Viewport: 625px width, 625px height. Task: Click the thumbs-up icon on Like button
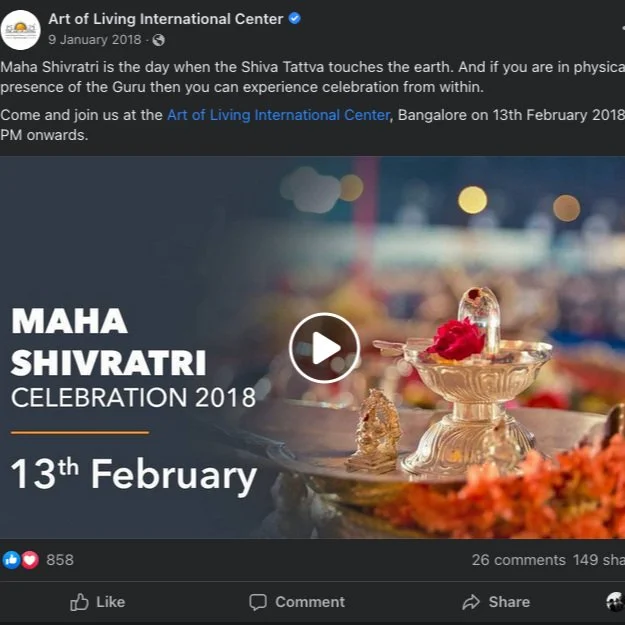coord(79,602)
